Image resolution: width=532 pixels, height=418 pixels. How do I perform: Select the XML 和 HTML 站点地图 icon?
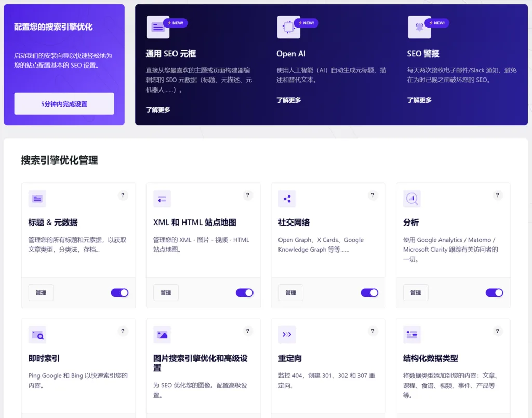point(162,199)
